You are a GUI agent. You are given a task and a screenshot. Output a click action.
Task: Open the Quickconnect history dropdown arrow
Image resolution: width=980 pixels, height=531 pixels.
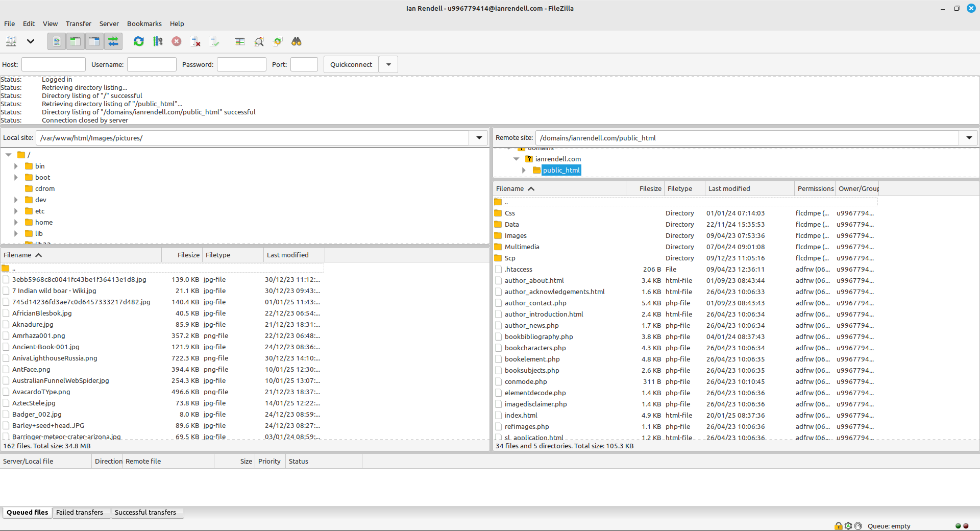388,64
